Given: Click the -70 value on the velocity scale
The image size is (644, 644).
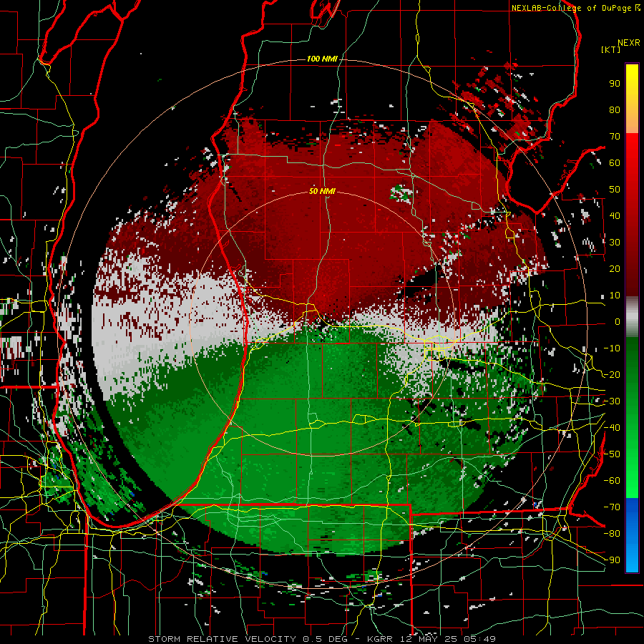Looking at the screenshot, I should 612,507.
